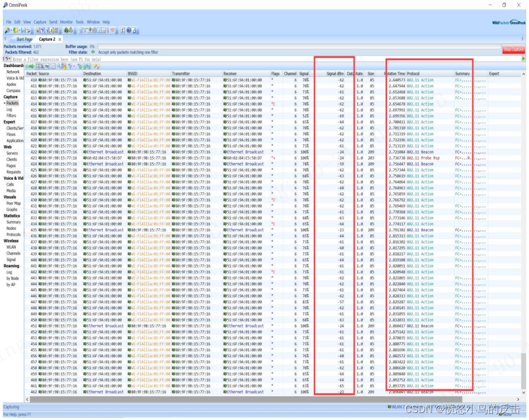This screenshot has width=529, height=420.
Task: Select Channels under Wireless
Action: [x=14, y=253]
